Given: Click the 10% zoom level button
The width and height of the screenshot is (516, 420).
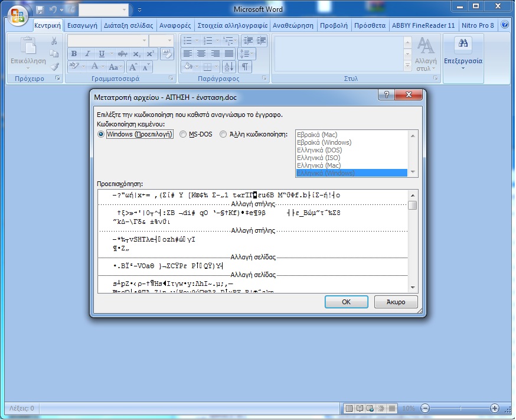Looking at the screenshot, I should (409, 408).
